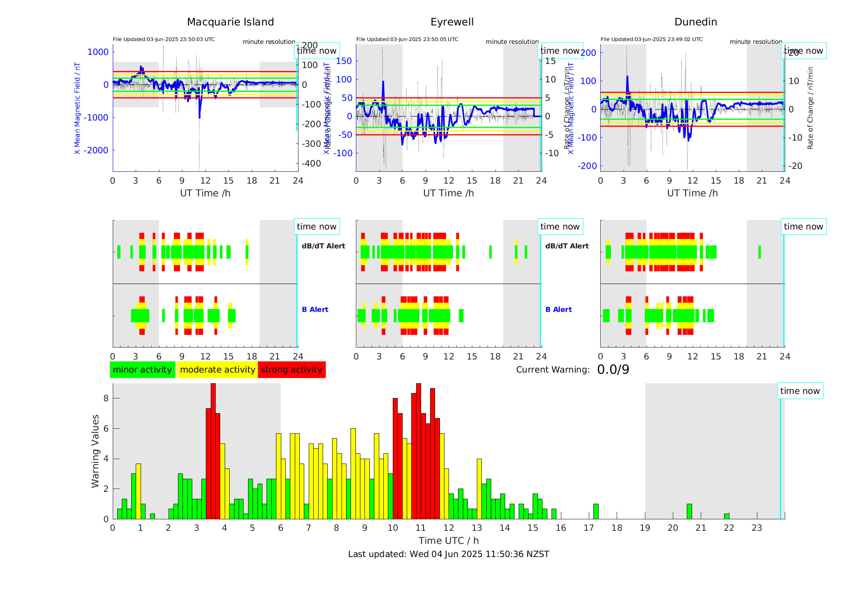This screenshot has height=589, width=868.
Task: Click the 'Warning Values' y-axis label
Action: [x=96, y=451]
